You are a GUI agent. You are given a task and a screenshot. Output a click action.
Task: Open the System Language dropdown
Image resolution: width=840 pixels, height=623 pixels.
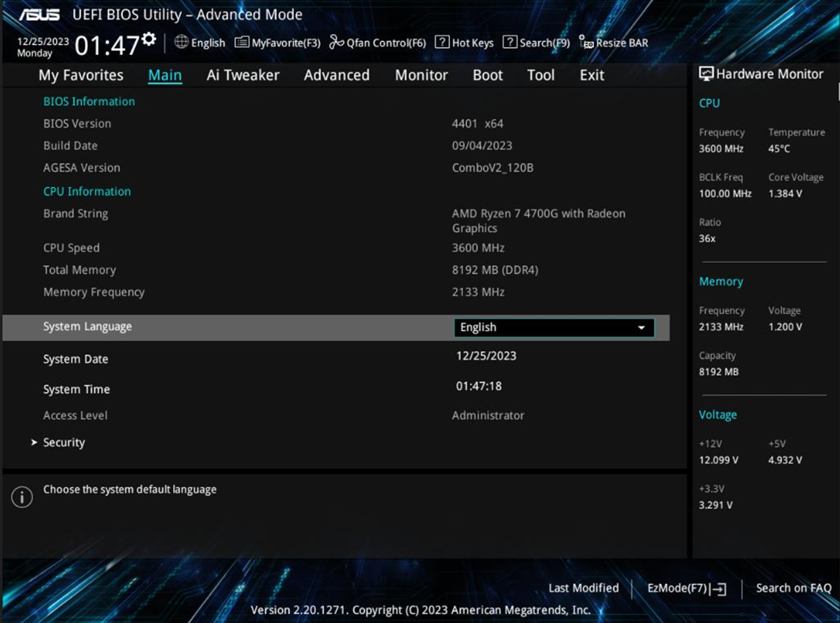[x=553, y=327]
